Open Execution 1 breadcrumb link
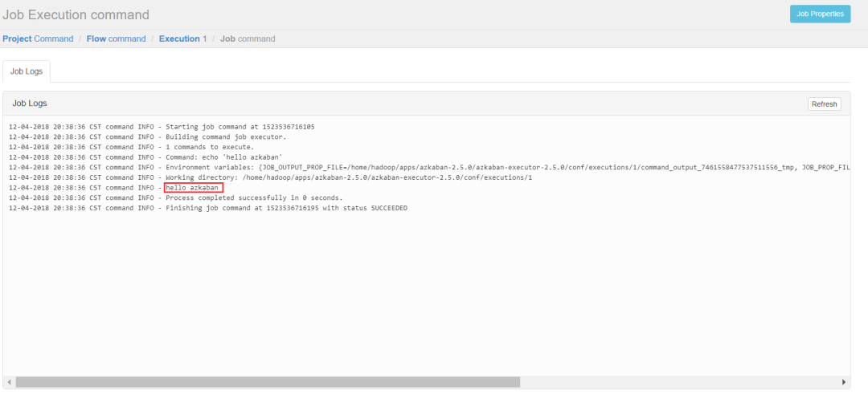868x395 pixels. tap(182, 39)
